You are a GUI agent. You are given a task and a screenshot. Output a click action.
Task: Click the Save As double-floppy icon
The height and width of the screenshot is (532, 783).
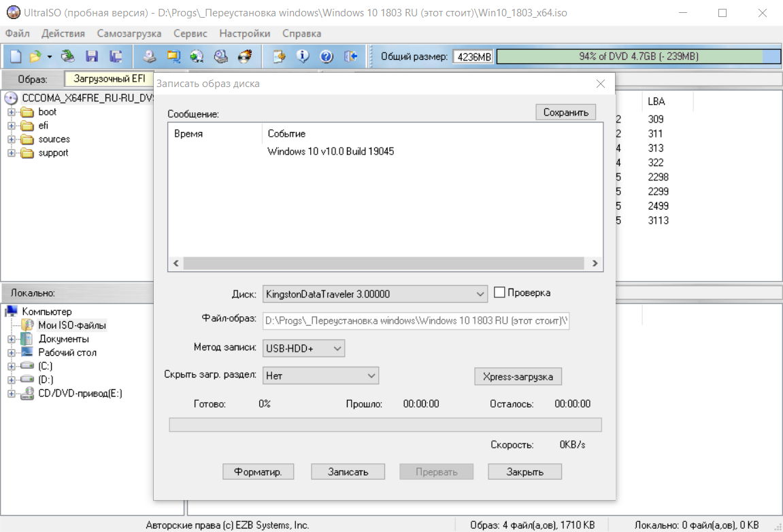(116, 56)
